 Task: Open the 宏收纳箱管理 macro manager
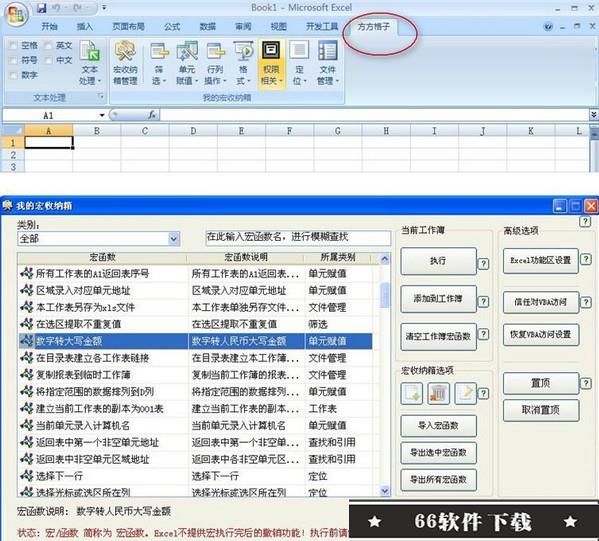[125, 63]
